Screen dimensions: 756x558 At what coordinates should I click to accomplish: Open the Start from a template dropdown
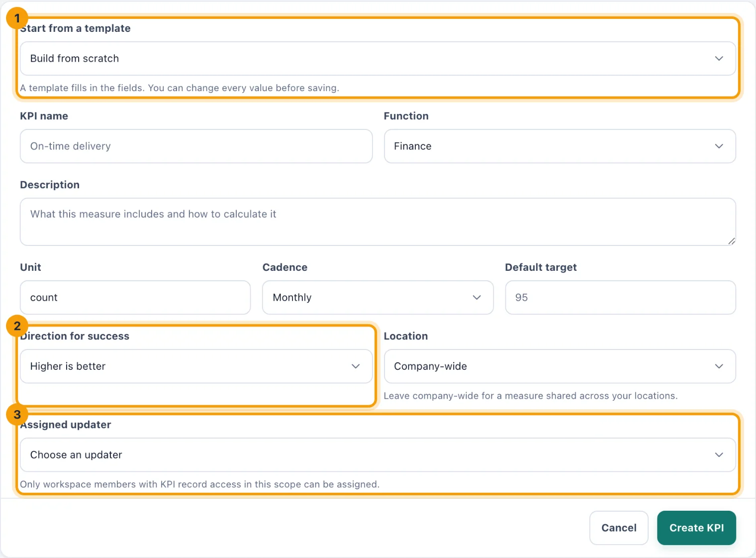(x=378, y=59)
